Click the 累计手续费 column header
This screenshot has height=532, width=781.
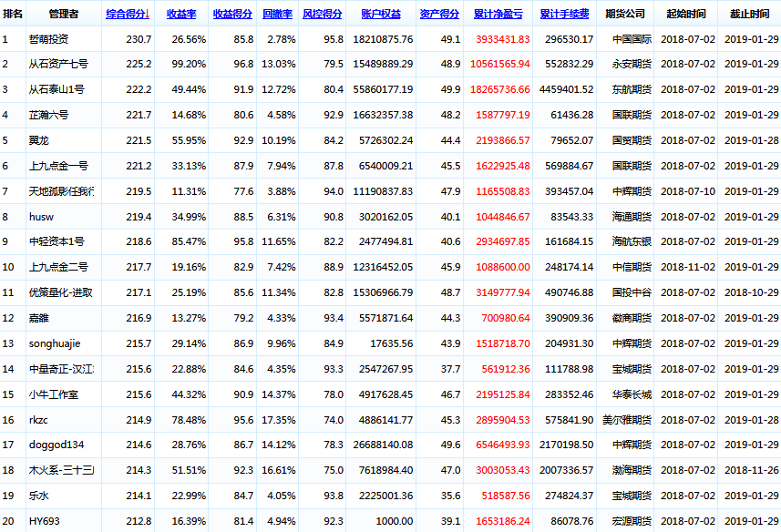tap(563, 15)
